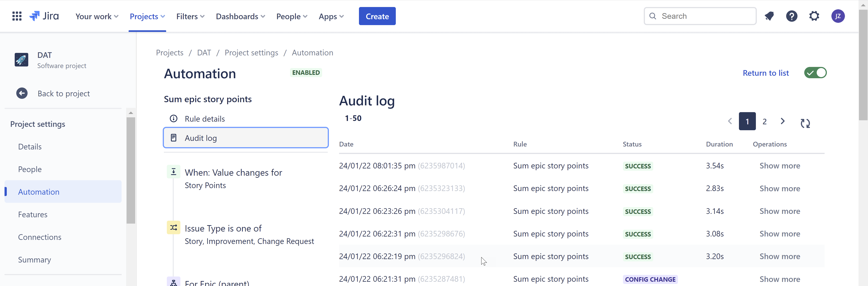Viewport: 868px width, 286px height.
Task: Open the Filters dropdown
Action: coord(190,16)
